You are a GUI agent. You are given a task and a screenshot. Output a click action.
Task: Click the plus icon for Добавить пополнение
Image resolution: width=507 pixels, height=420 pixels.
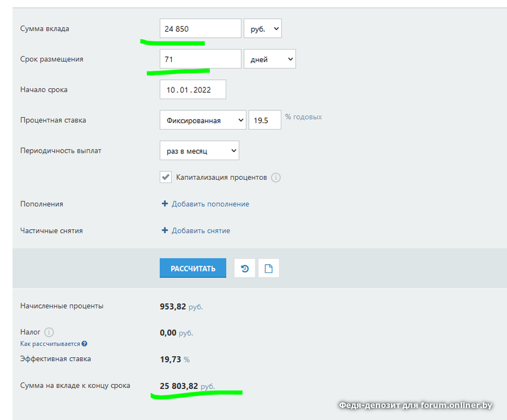[165, 204]
